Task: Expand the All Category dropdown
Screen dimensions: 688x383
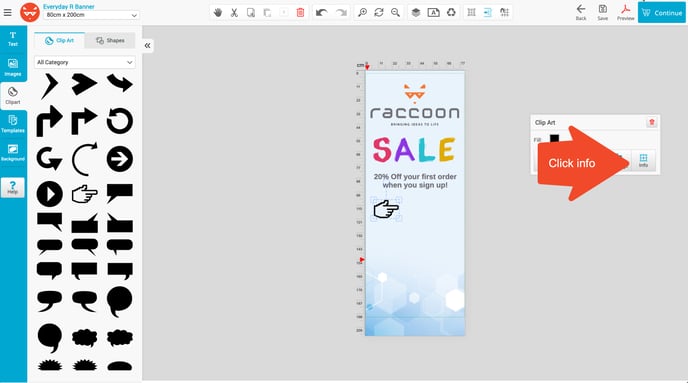Action: pos(85,62)
